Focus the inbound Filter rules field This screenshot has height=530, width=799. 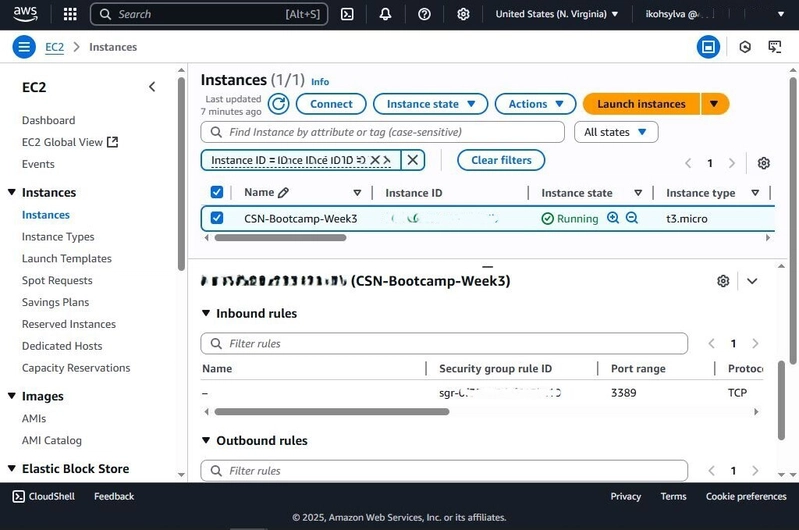click(444, 343)
